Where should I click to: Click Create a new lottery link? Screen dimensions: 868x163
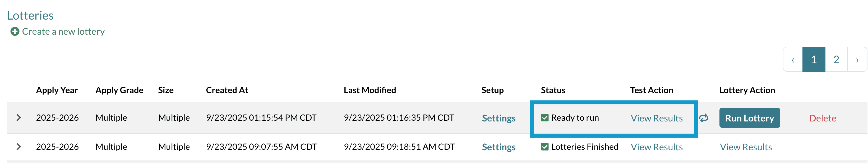[x=63, y=31]
